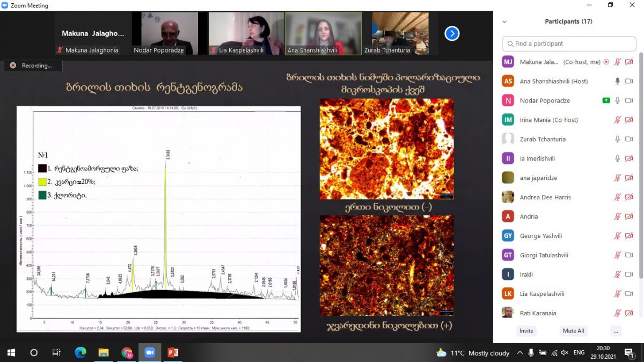This screenshot has height=362, width=644.
Task: Open PowerPoint from the taskbar
Action: pyautogui.click(x=173, y=353)
